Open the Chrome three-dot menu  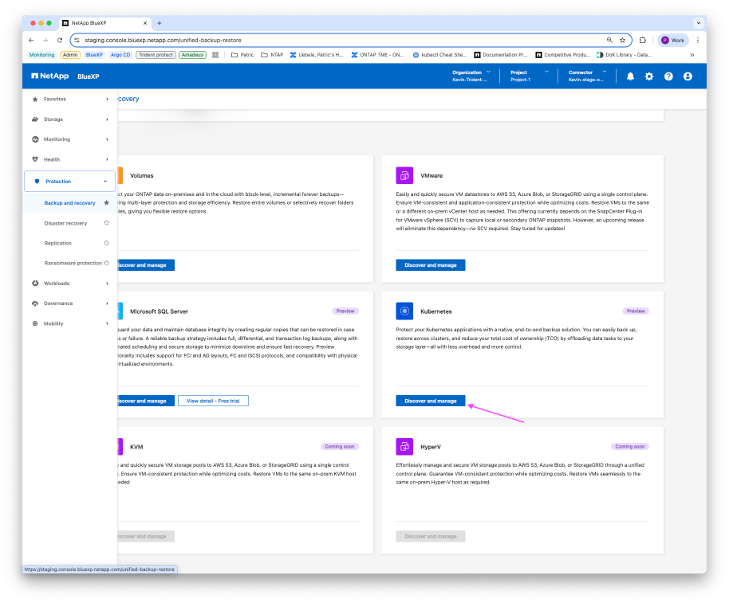point(697,40)
